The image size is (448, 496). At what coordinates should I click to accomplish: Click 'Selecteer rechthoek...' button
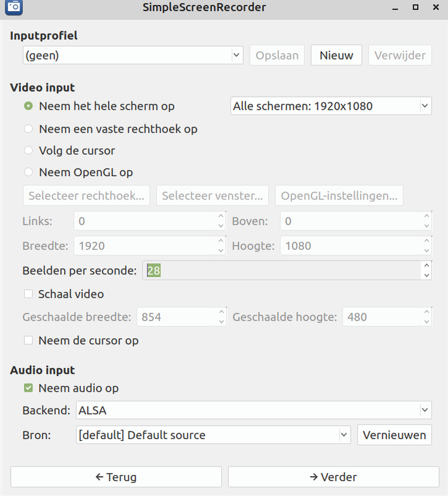point(86,195)
